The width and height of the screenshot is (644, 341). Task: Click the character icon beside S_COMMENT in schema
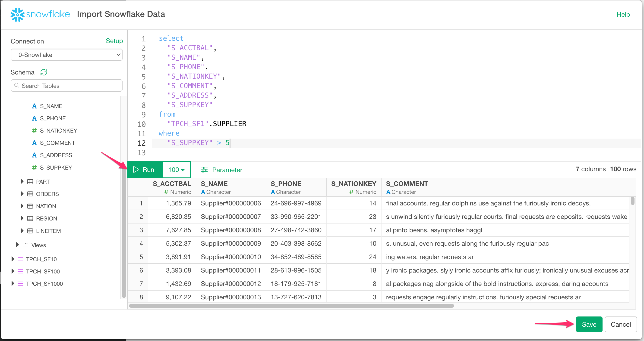(34, 143)
